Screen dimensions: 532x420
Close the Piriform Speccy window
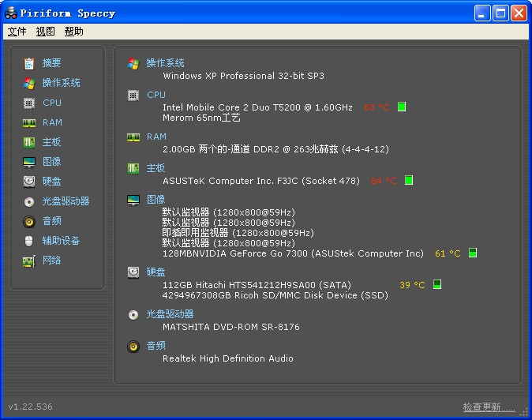pyautogui.click(x=519, y=13)
